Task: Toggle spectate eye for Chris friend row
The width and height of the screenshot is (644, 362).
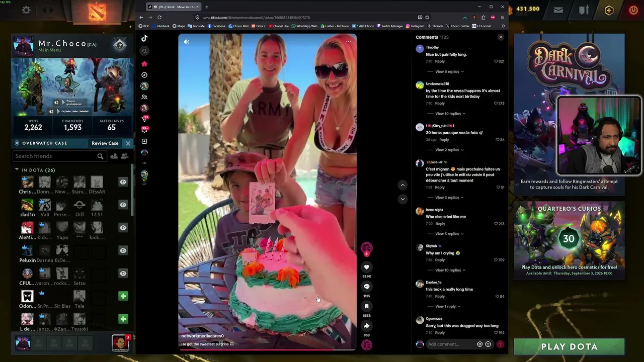Action: coord(123,182)
